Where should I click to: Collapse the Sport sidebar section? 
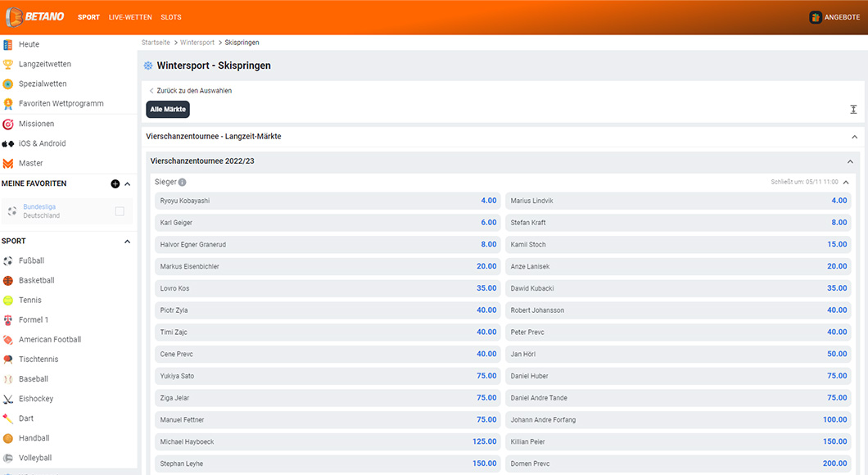coord(127,242)
